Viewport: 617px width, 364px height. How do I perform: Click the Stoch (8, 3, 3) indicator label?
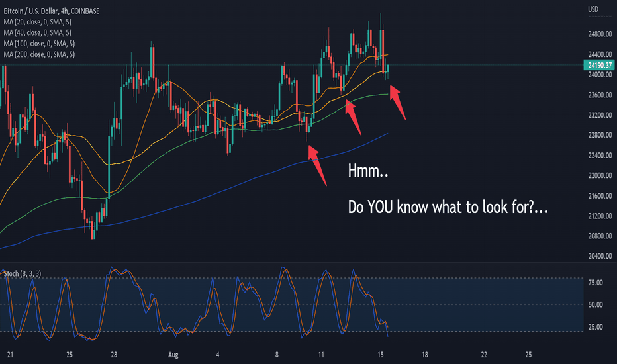pos(23,273)
